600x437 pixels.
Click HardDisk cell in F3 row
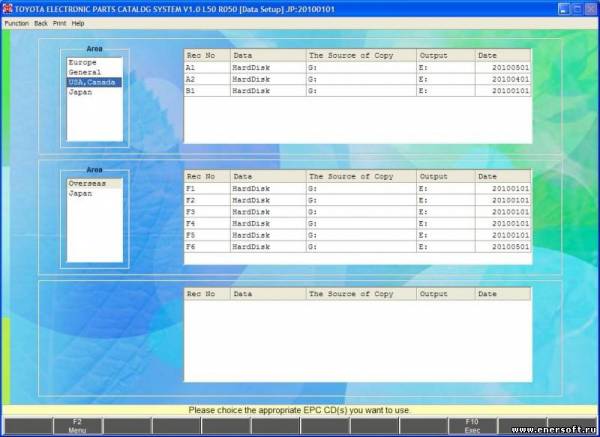click(x=268, y=212)
